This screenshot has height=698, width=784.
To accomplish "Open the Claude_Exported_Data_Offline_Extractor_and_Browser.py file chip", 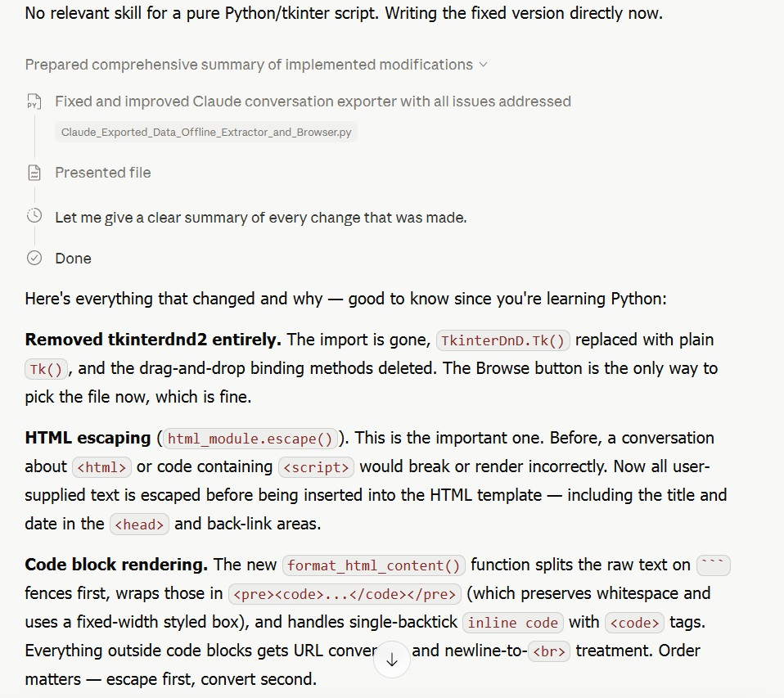I will 206,132.
